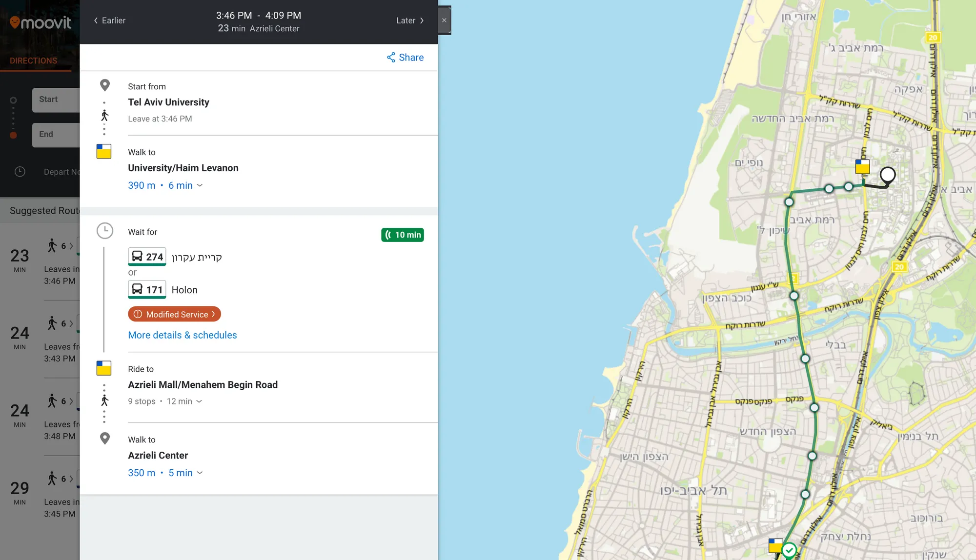Screen dimensions: 976x560
Task: Go to Later departure times
Action: tap(410, 20)
